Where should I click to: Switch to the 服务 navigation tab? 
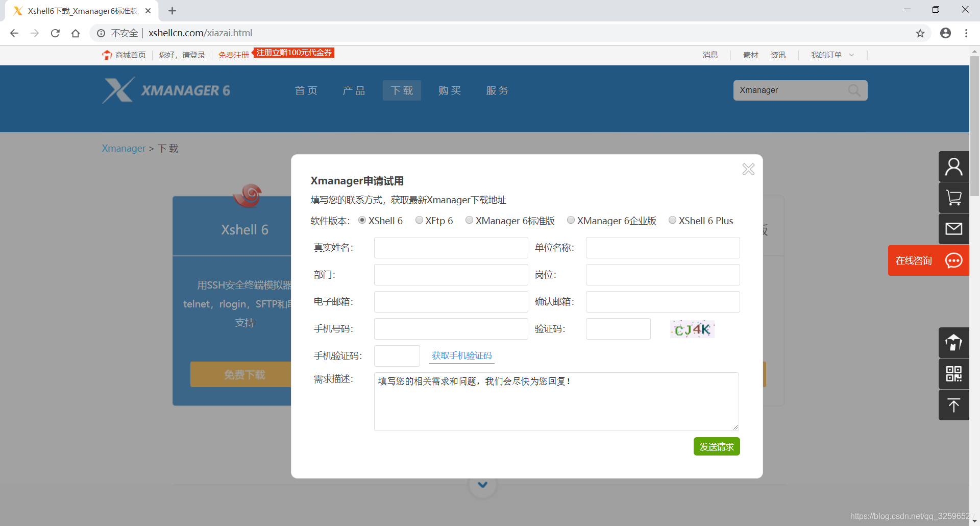pyautogui.click(x=497, y=90)
